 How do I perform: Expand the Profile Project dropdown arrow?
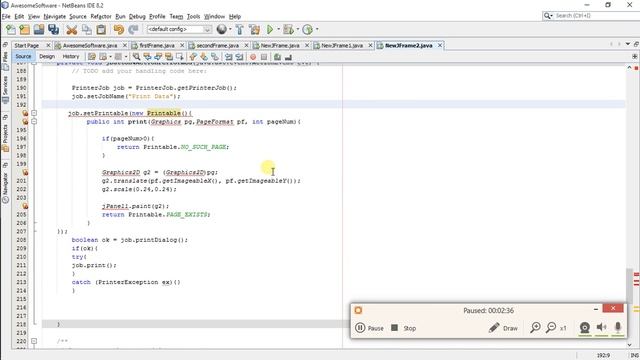317,29
